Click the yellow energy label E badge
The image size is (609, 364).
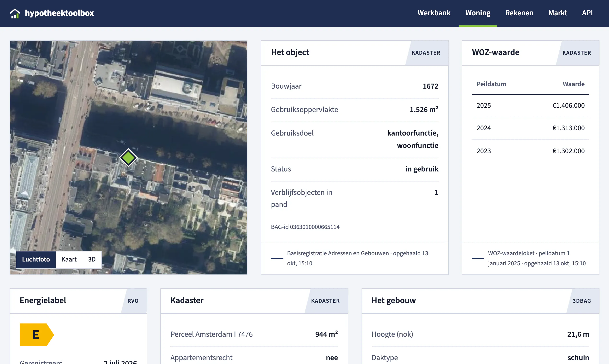(37, 335)
